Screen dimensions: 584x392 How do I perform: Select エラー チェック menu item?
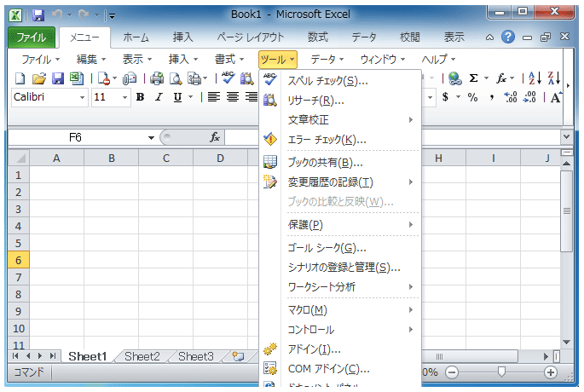(339, 140)
